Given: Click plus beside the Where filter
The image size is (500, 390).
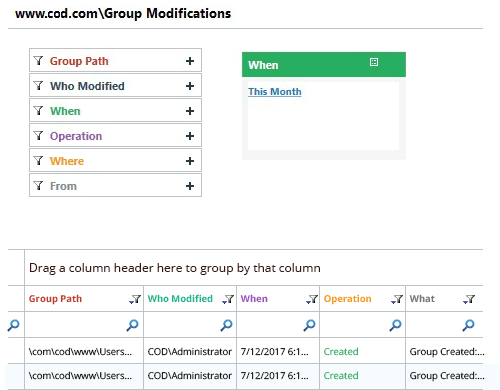Looking at the screenshot, I should point(190,161).
